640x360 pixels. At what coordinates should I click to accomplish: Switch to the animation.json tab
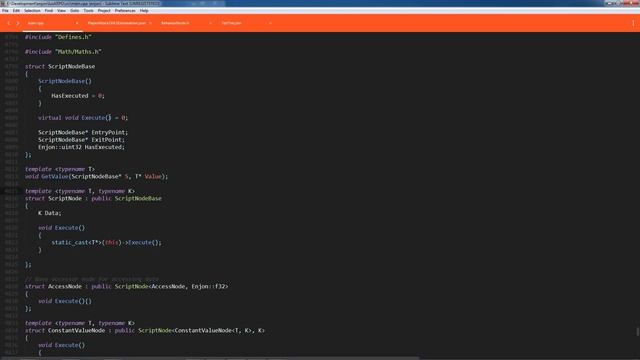117,23
